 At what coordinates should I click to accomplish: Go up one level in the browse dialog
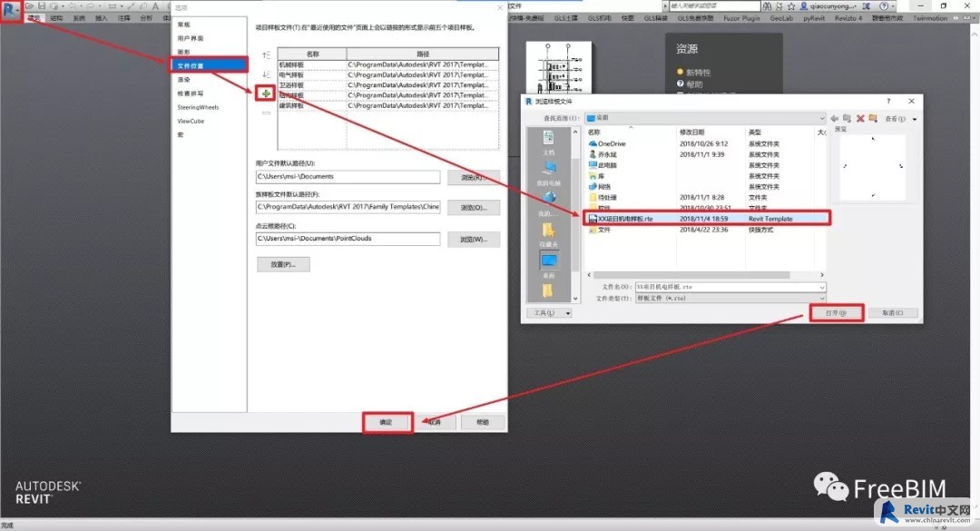pyautogui.click(x=847, y=118)
